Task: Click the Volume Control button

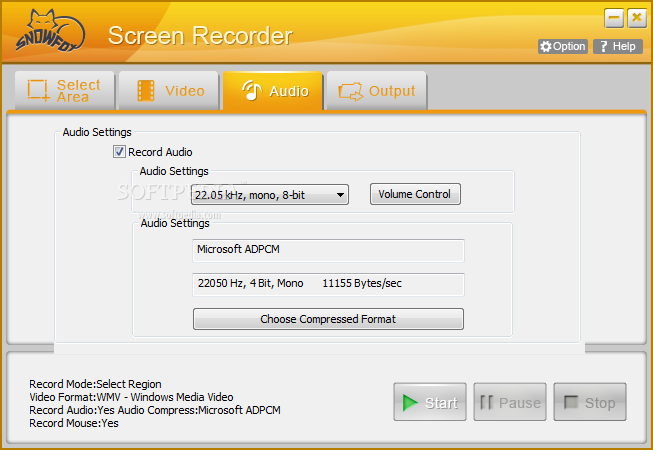Action: [x=415, y=194]
